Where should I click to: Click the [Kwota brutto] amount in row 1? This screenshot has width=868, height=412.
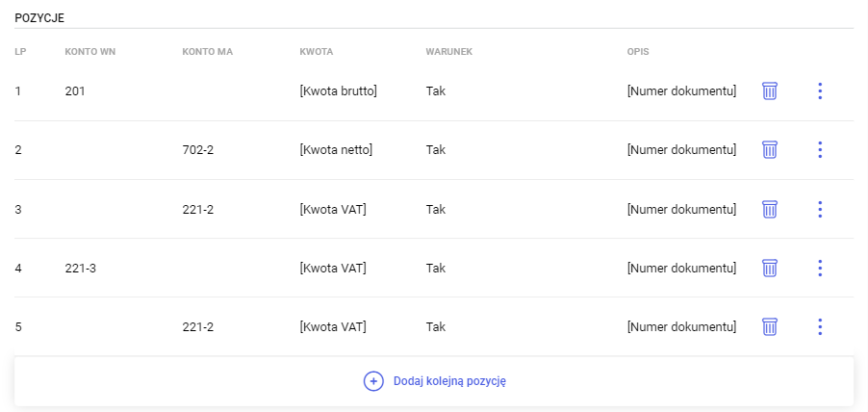338,91
